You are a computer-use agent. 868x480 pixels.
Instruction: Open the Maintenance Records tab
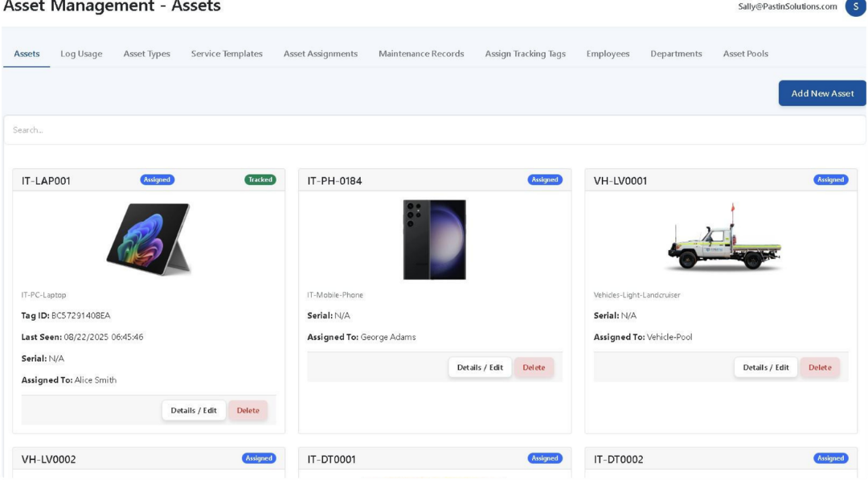[420, 53]
